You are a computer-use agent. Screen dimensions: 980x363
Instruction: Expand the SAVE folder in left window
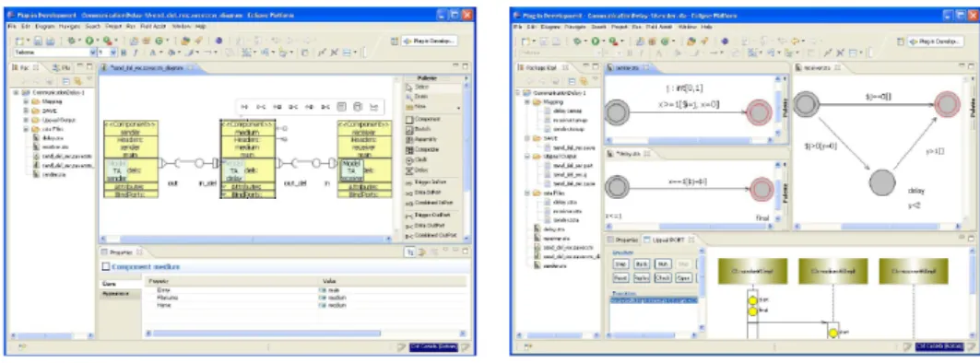tap(26, 110)
